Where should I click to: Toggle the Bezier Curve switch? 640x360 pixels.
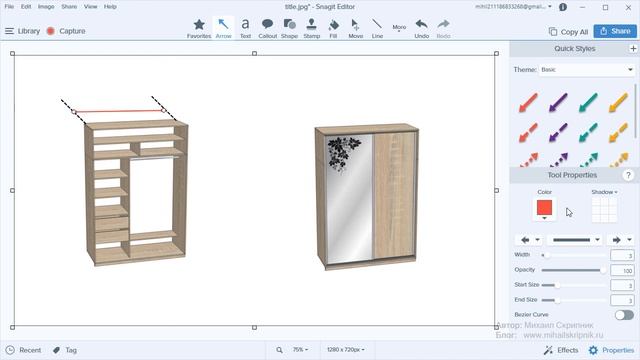624,315
